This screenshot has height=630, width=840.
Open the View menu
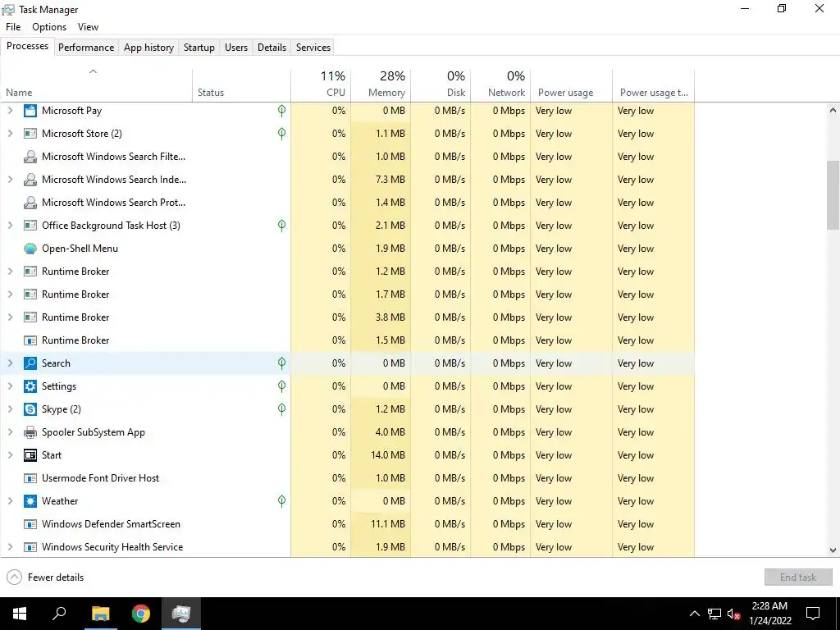[88, 27]
